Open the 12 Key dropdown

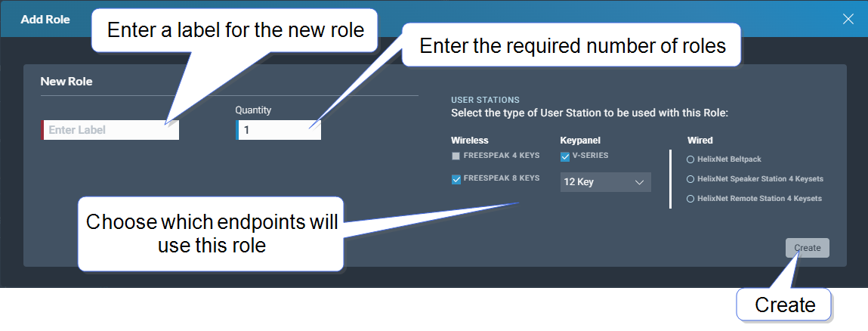click(605, 182)
